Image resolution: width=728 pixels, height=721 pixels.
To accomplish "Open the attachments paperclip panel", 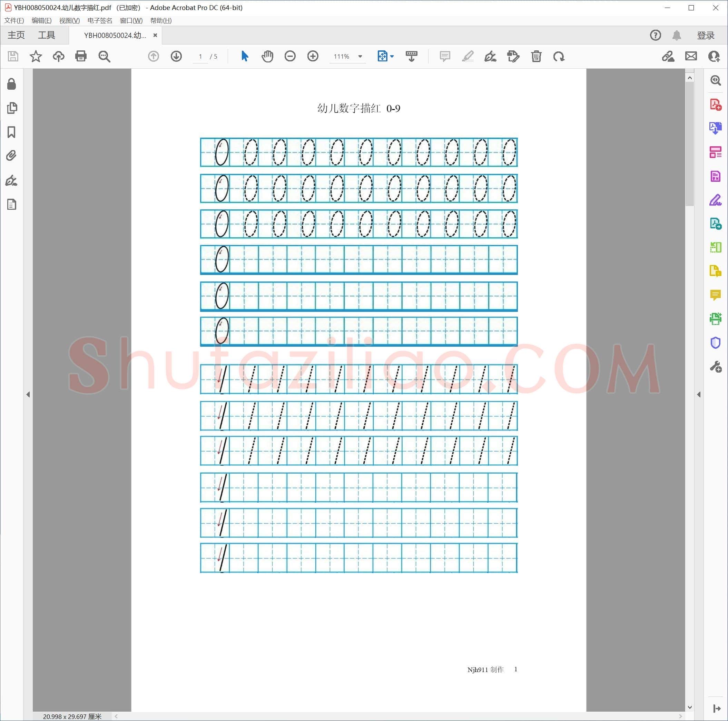I will click(12, 156).
